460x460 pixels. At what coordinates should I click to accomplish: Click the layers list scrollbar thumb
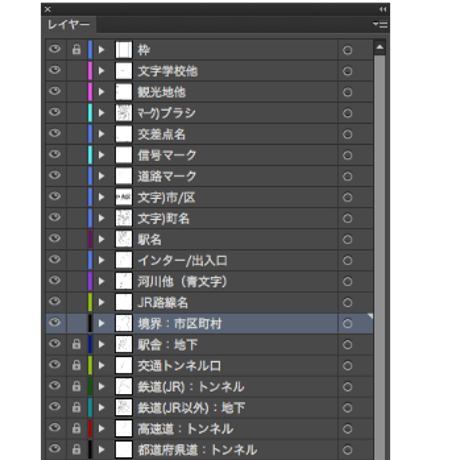[379, 257]
